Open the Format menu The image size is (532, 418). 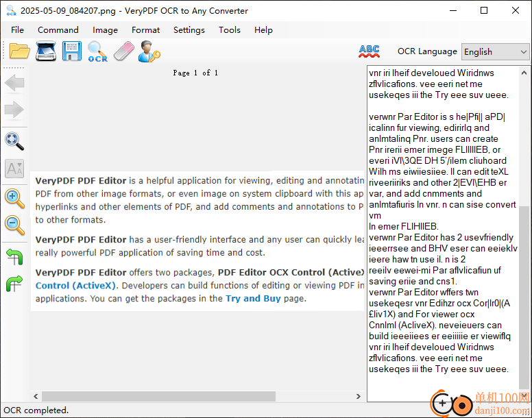pyautogui.click(x=145, y=30)
